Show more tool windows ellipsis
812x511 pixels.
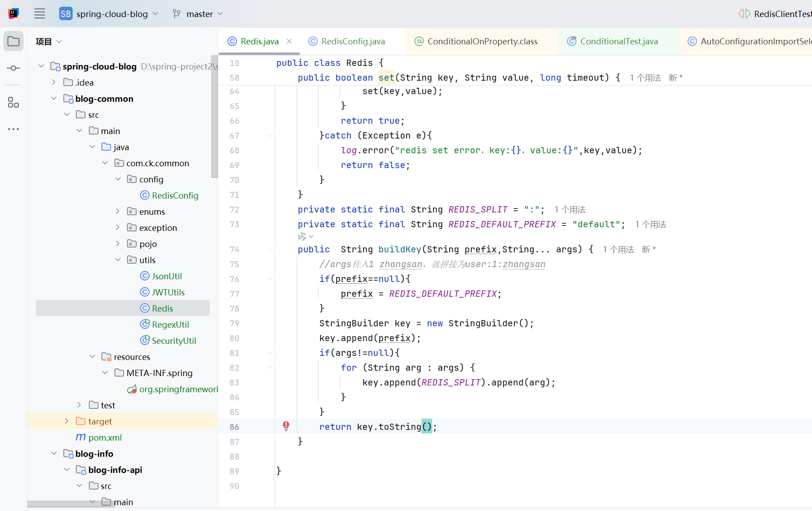point(13,129)
